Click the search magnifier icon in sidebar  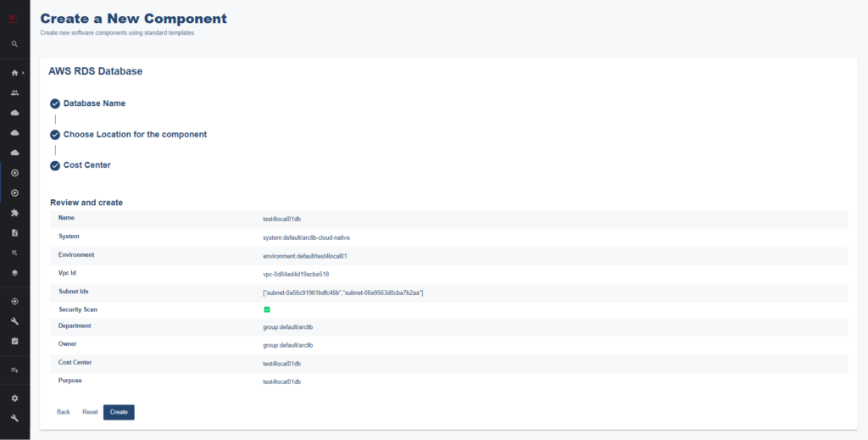tap(14, 43)
